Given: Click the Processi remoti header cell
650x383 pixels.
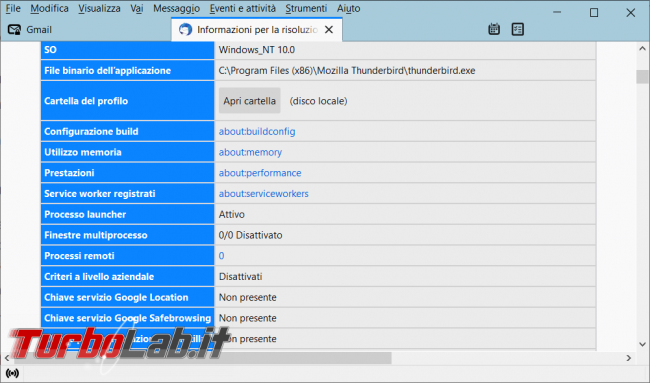Looking at the screenshot, I should tap(128, 256).
